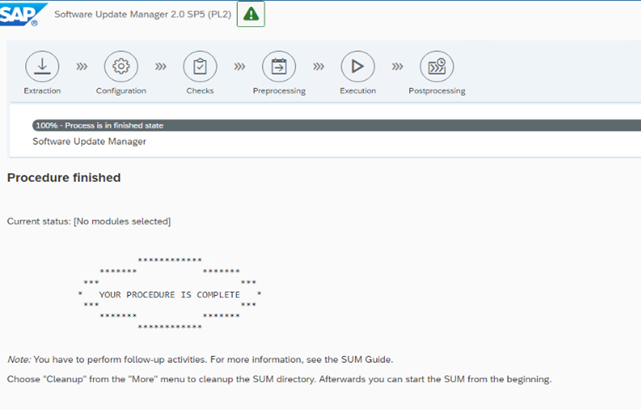Click the note about follow-up activities
The height and width of the screenshot is (410, 641).
tap(200, 360)
